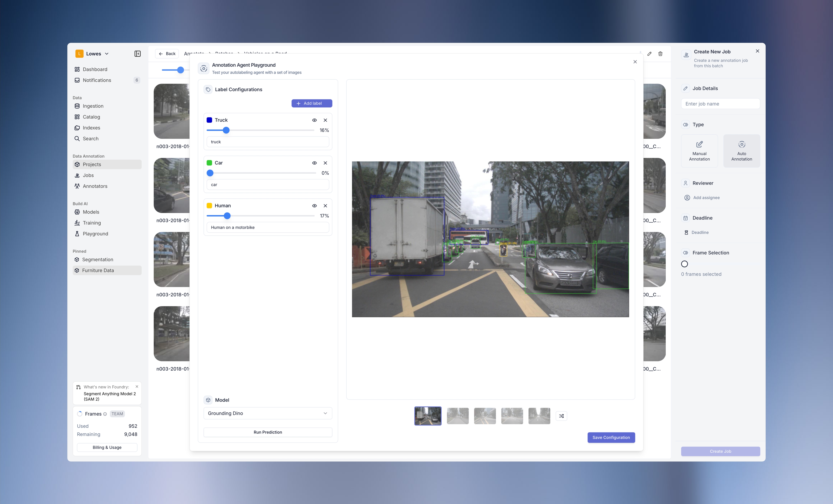Viewport: 833px width, 504px height.
Task: Select Manual Annotation job type
Action: pyautogui.click(x=699, y=151)
